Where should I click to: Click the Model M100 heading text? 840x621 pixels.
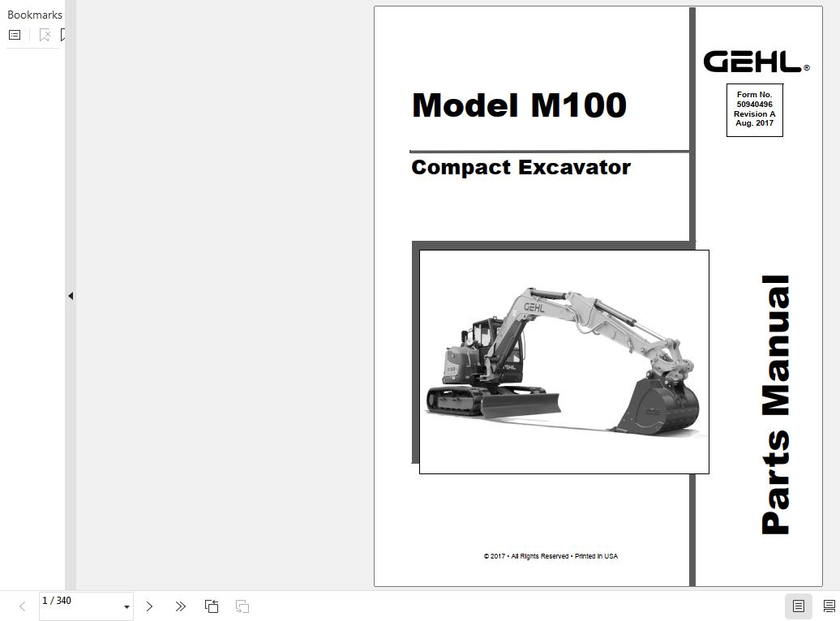[x=519, y=105]
